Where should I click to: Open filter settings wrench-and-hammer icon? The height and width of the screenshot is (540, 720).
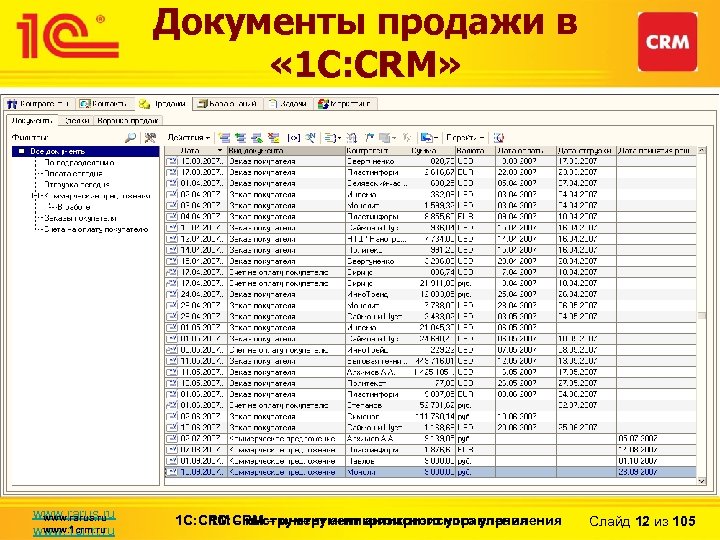(x=150, y=137)
